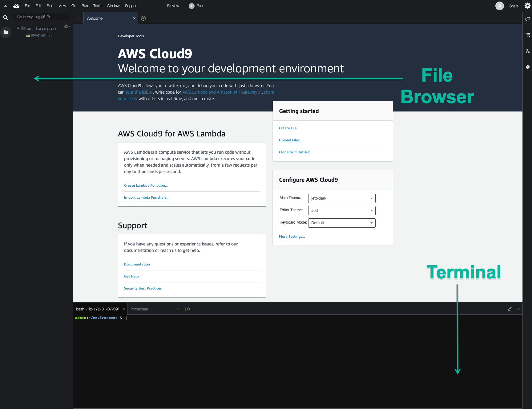Open the Main Theme dropdown
Image resolution: width=532 pixels, height=409 pixels.
[x=342, y=198]
